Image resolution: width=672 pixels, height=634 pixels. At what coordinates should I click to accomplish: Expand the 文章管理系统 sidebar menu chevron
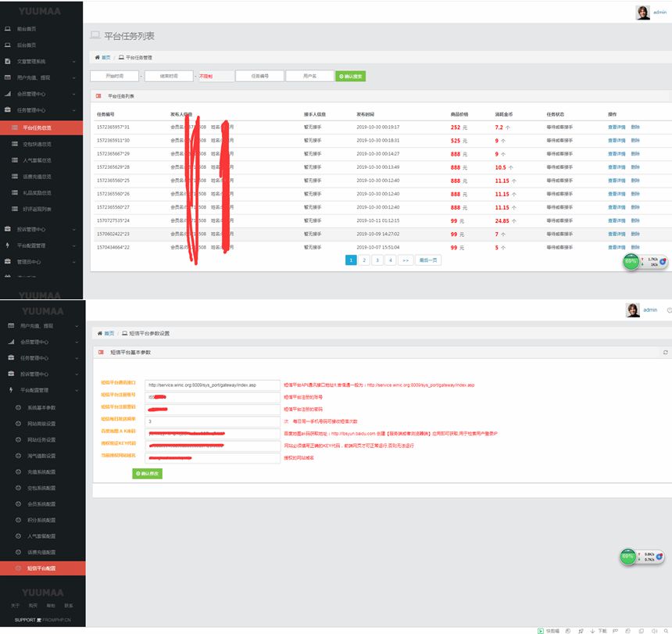coord(76,61)
